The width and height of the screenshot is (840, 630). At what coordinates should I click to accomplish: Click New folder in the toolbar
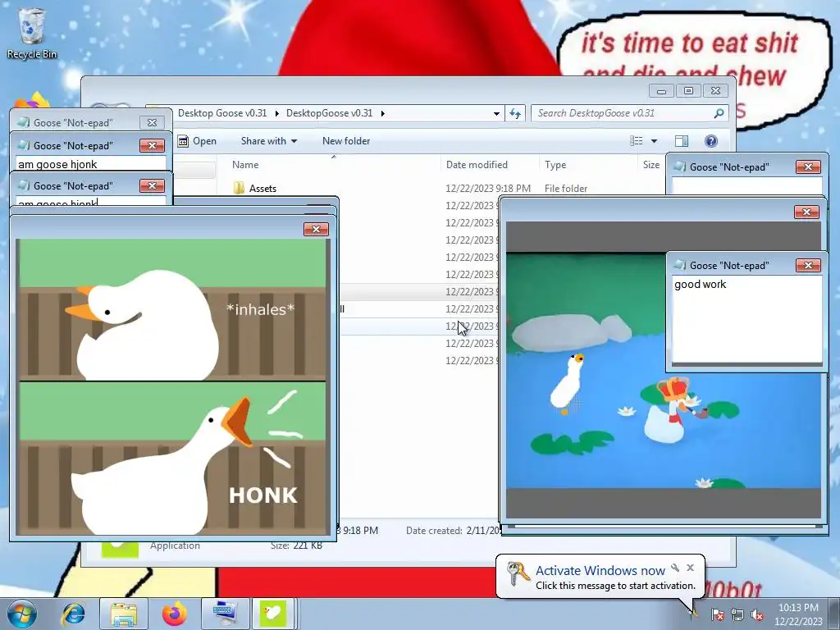pyautogui.click(x=346, y=141)
